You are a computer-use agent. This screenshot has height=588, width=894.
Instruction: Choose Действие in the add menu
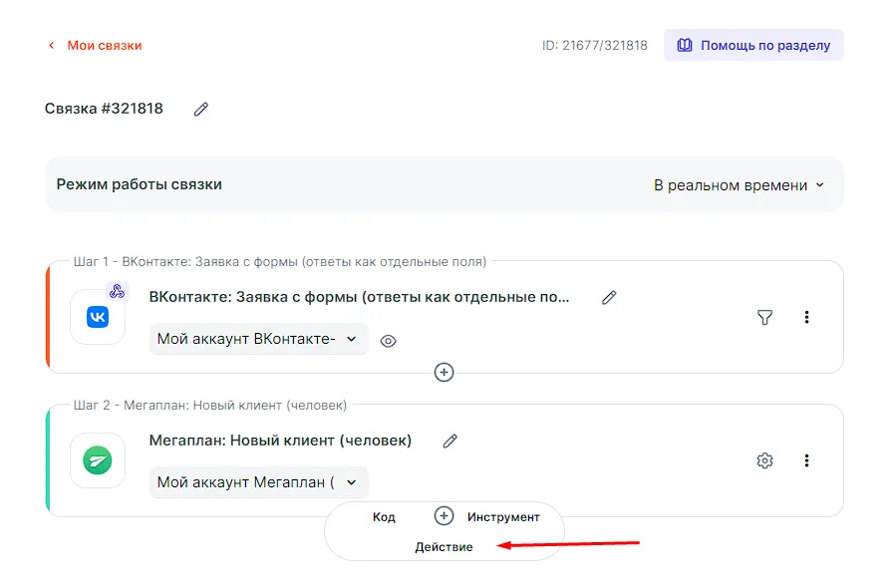(x=444, y=547)
